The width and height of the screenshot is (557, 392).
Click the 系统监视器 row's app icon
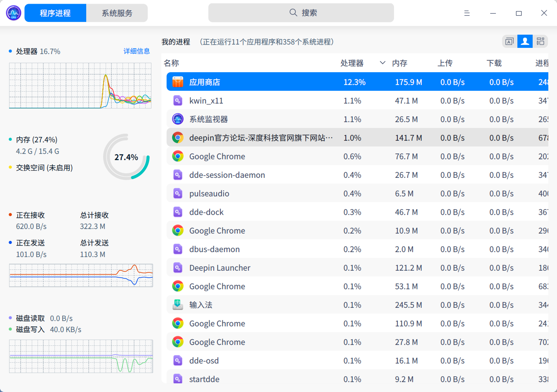point(177,119)
